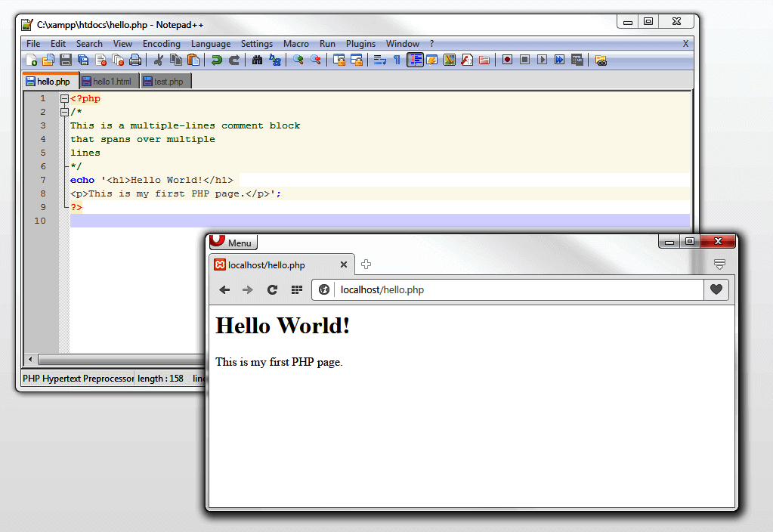Zoom in using the magnifier icon
This screenshot has width=773, height=532.
299,60
